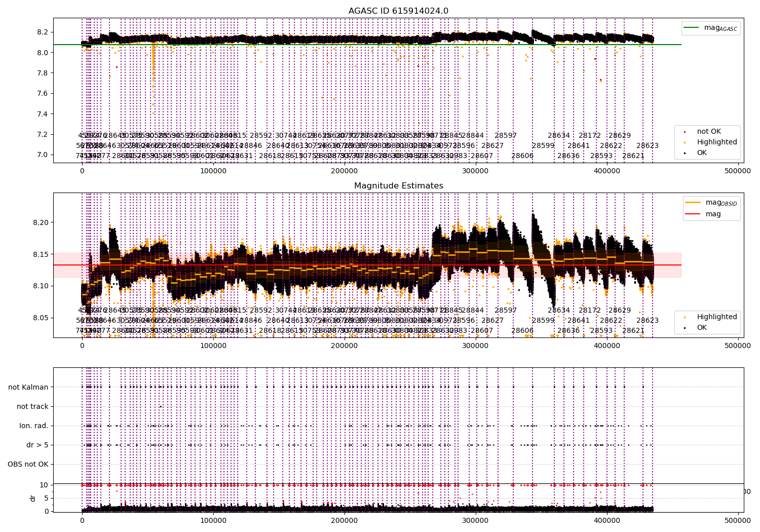Click obsid label 28634 in the middle plot
Screen dimensions: 760x532
pos(559,311)
